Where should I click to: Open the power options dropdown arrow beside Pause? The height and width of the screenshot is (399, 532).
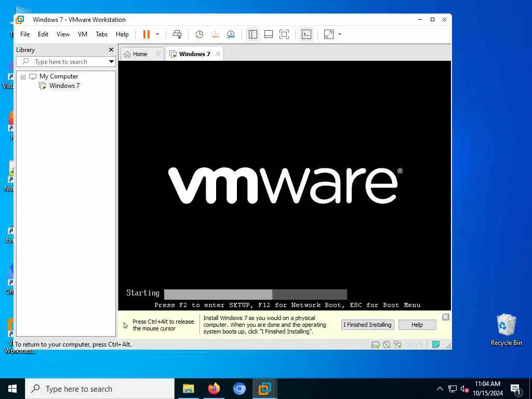click(x=157, y=34)
